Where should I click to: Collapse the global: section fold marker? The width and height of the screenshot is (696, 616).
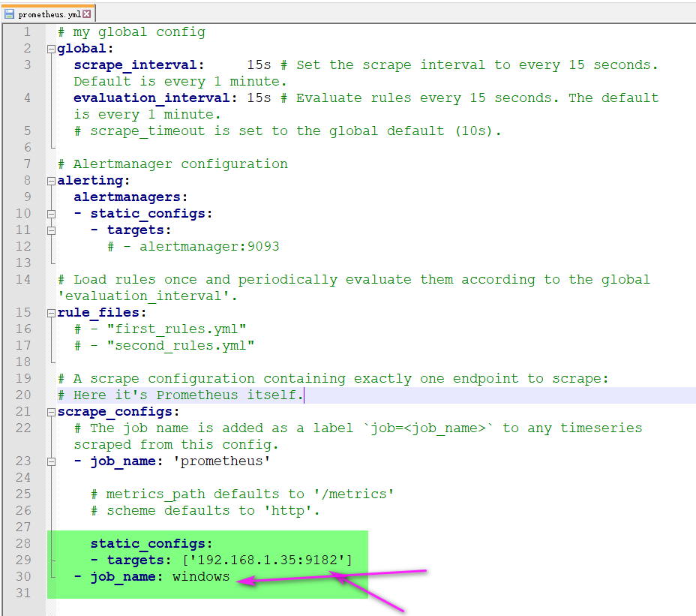click(52, 49)
